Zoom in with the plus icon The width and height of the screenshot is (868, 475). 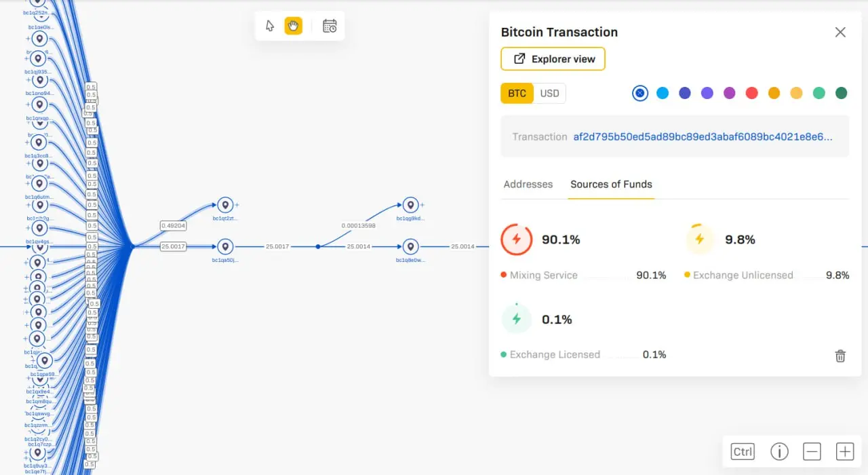844,451
